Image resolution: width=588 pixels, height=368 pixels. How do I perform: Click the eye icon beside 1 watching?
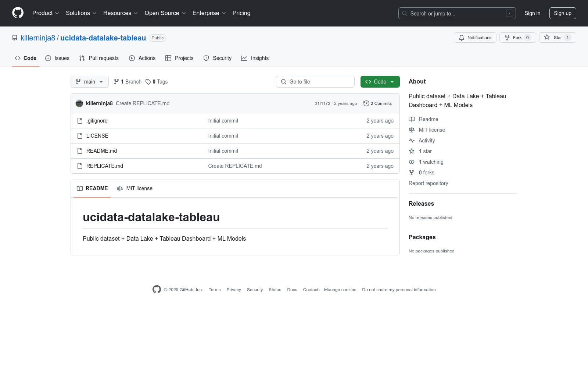click(412, 162)
